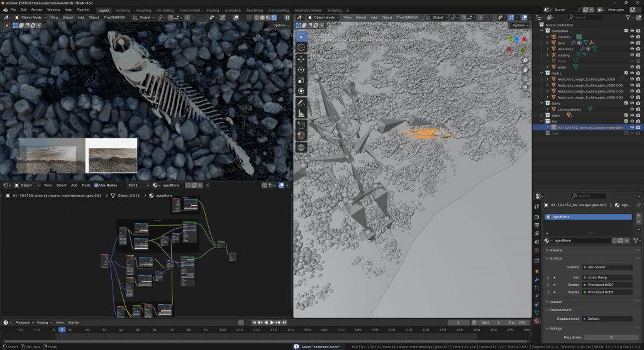The width and height of the screenshot is (644, 350).
Task: Open the Render menu
Action: pyautogui.click(x=37, y=10)
